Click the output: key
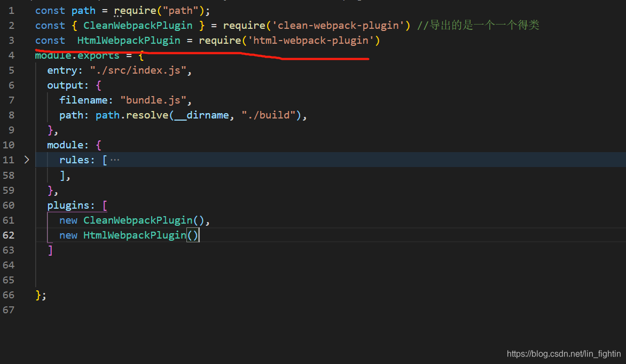626x364 pixels. coord(68,85)
